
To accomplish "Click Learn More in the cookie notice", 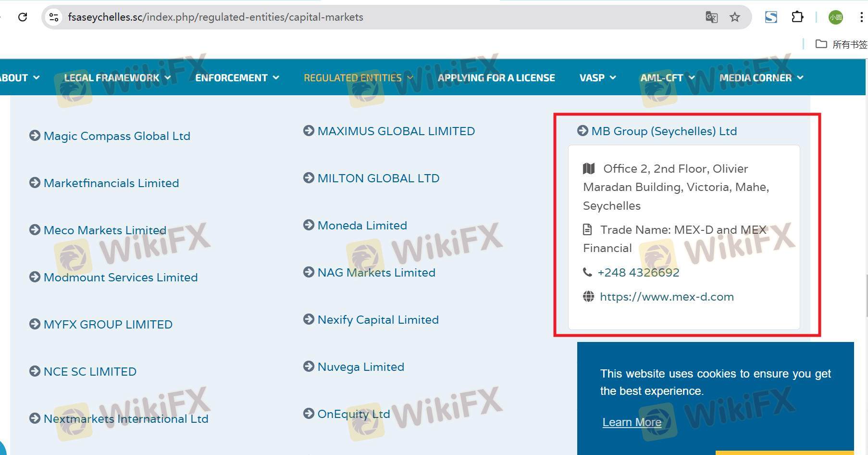I will point(632,422).
